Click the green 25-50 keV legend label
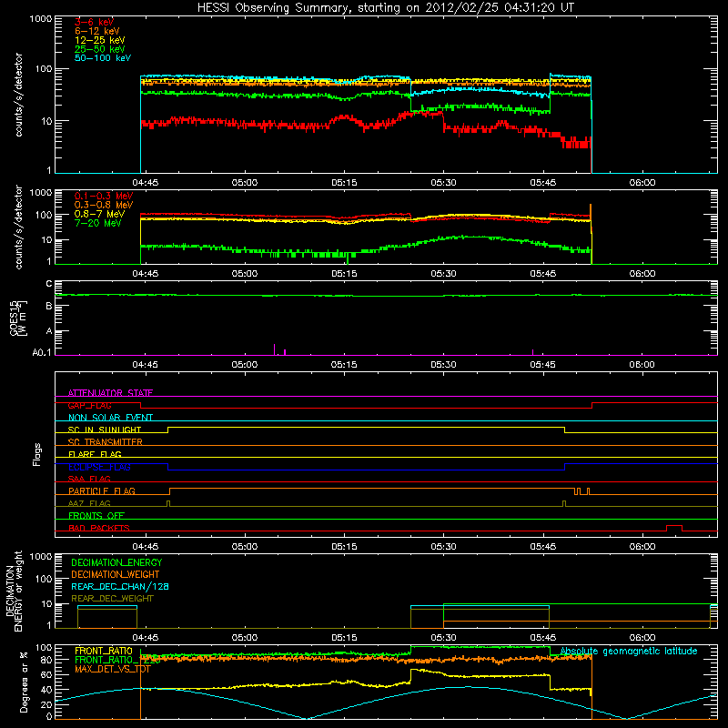The height and width of the screenshot is (728, 728). click(100, 49)
